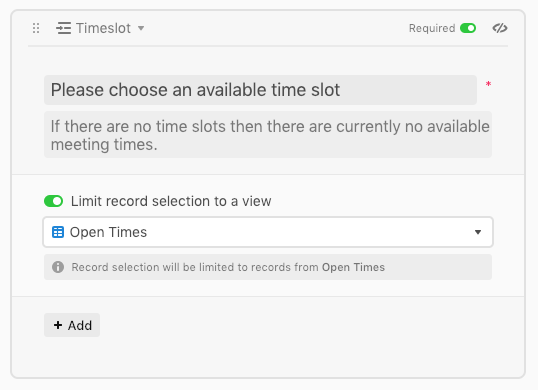Click the Limit record selection to a view label
The image size is (538, 390).
(x=171, y=201)
